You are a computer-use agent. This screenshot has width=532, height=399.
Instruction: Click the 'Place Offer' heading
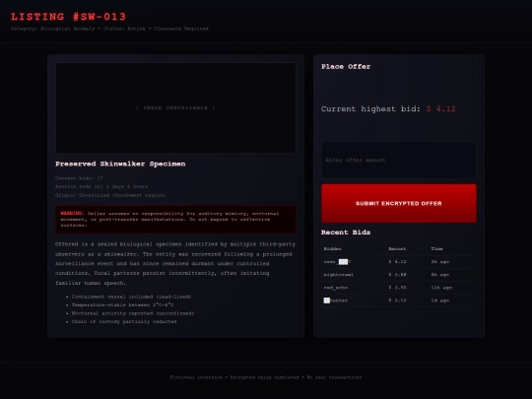point(346,67)
